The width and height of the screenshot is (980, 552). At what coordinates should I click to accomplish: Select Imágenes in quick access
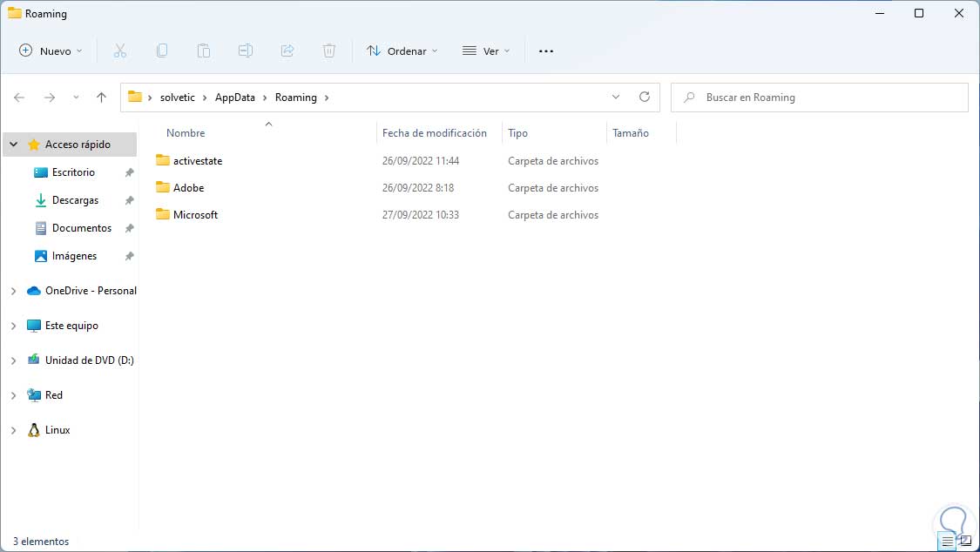74,256
